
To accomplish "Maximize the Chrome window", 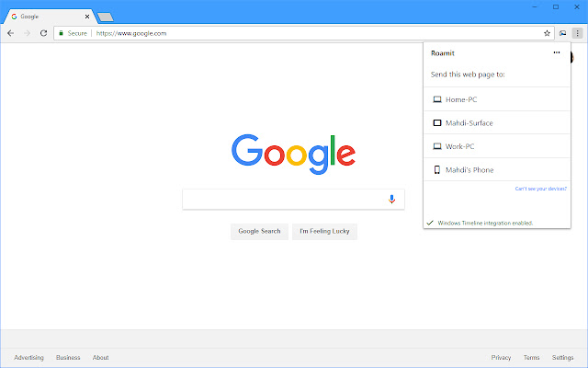I will (x=556, y=6).
